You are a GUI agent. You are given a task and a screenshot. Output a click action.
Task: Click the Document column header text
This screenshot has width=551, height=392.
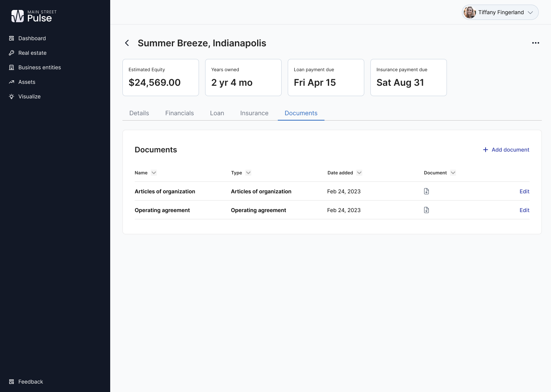click(435, 173)
